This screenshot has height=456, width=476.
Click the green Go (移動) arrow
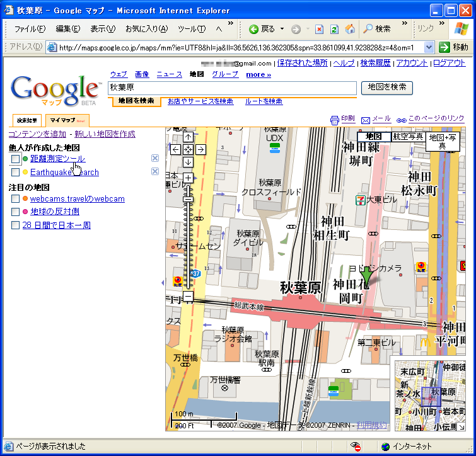pyautogui.click(x=444, y=47)
